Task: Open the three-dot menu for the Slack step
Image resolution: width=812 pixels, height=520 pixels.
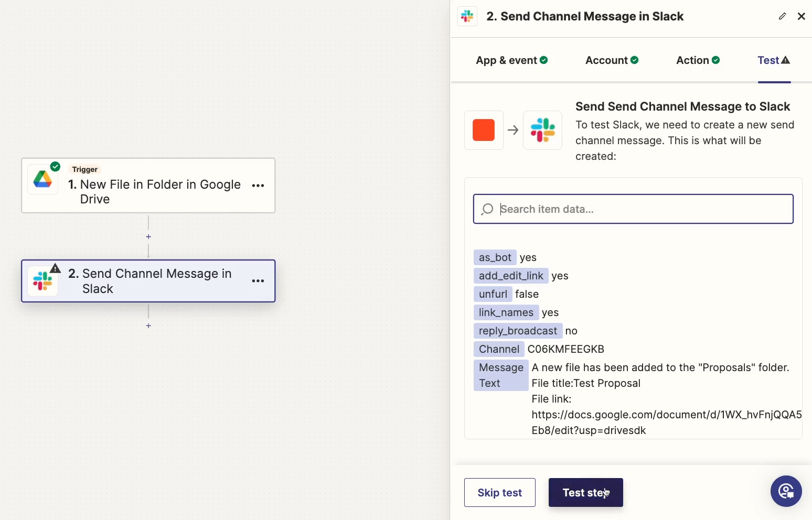Action: [258, 281]
